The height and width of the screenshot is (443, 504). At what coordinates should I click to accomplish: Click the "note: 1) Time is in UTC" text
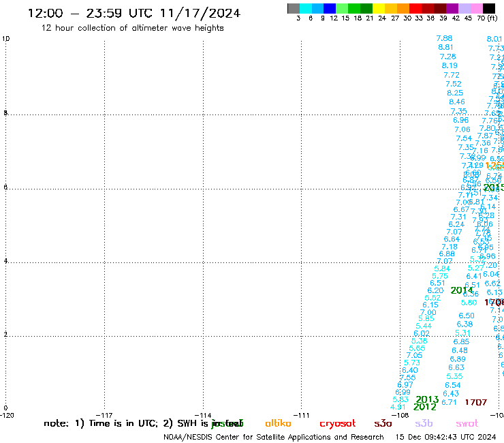point(101,423)
